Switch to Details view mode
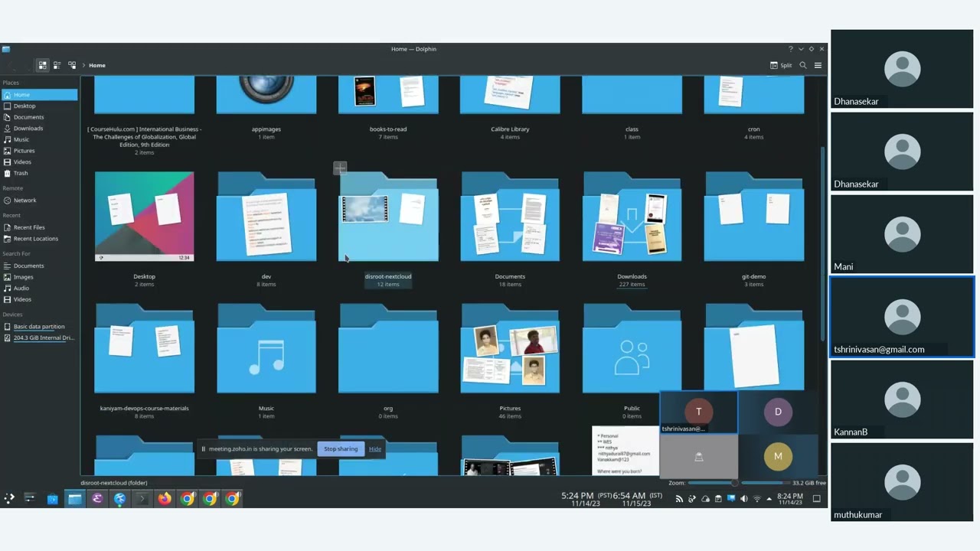980x551 pixels. 72,65
